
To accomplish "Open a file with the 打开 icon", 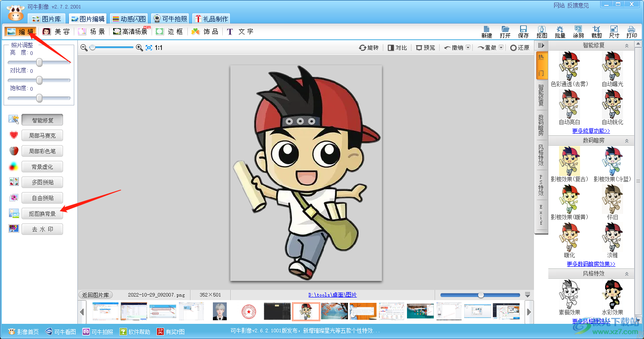I will [505, 32].
